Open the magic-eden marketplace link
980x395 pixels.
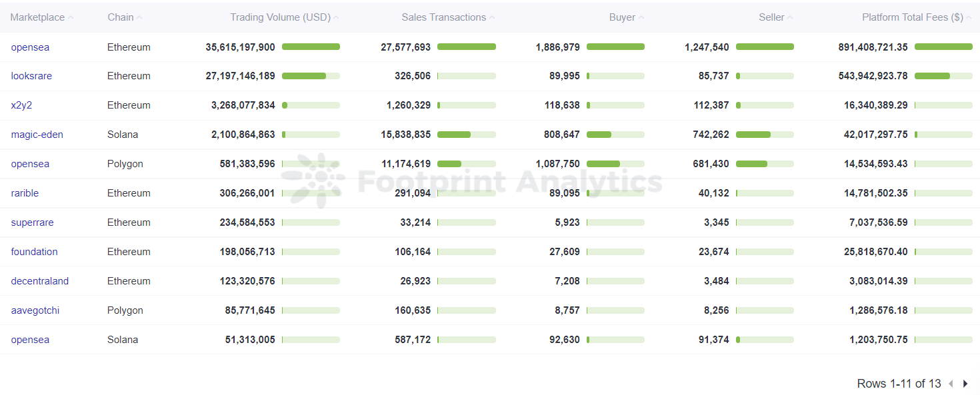coord(37,135)
